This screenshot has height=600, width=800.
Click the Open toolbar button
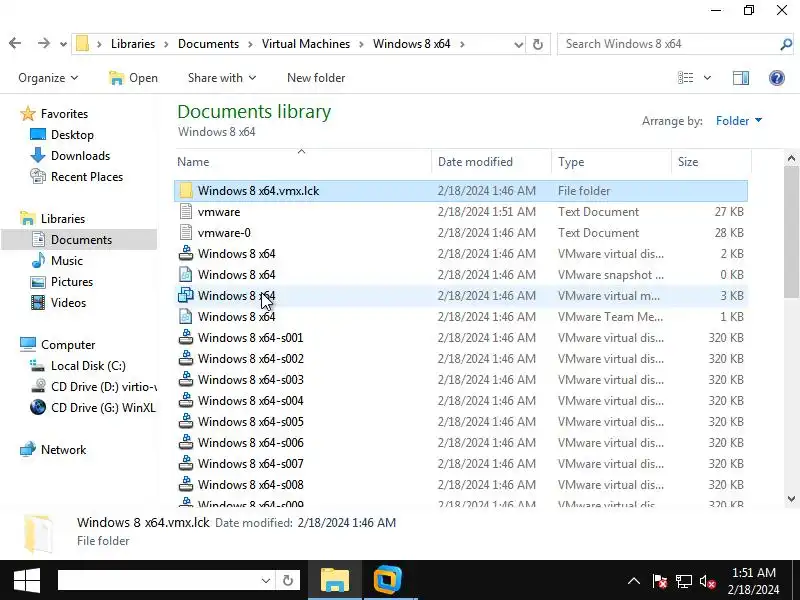[133, 78]
